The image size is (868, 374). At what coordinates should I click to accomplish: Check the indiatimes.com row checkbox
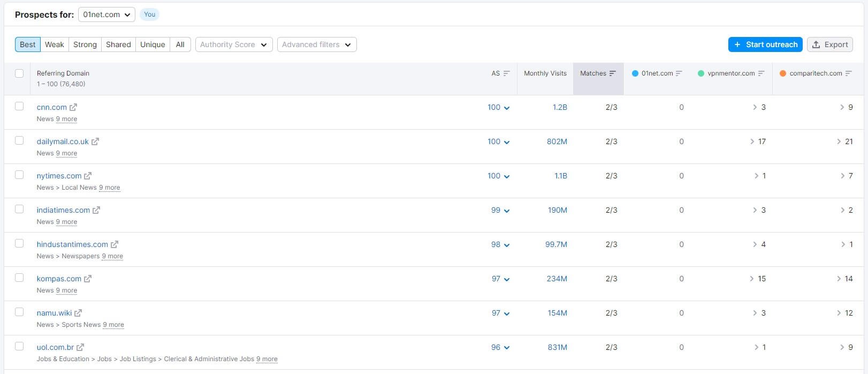19,209
